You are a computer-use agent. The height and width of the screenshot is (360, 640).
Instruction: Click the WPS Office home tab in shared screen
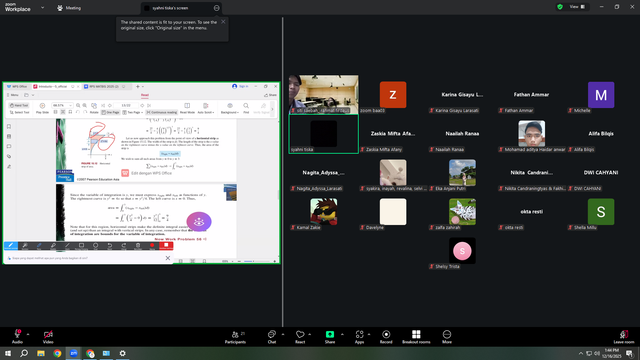pos(17,87)
